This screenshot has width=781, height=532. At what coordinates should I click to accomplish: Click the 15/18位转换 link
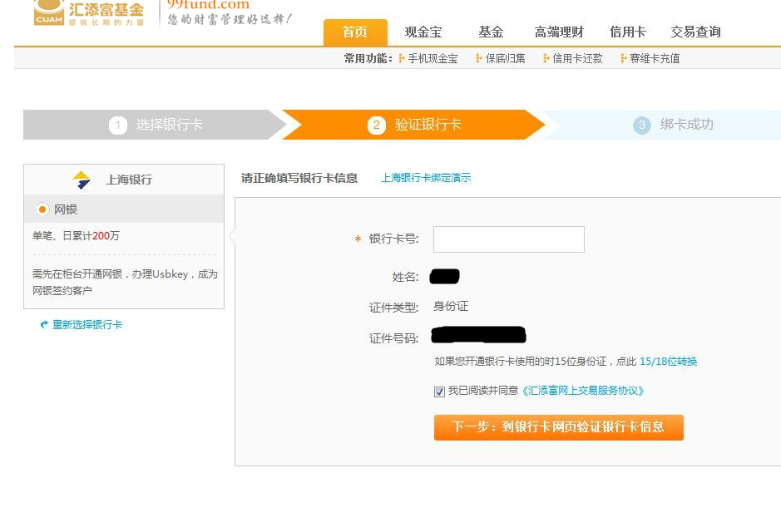pos(668,362)
